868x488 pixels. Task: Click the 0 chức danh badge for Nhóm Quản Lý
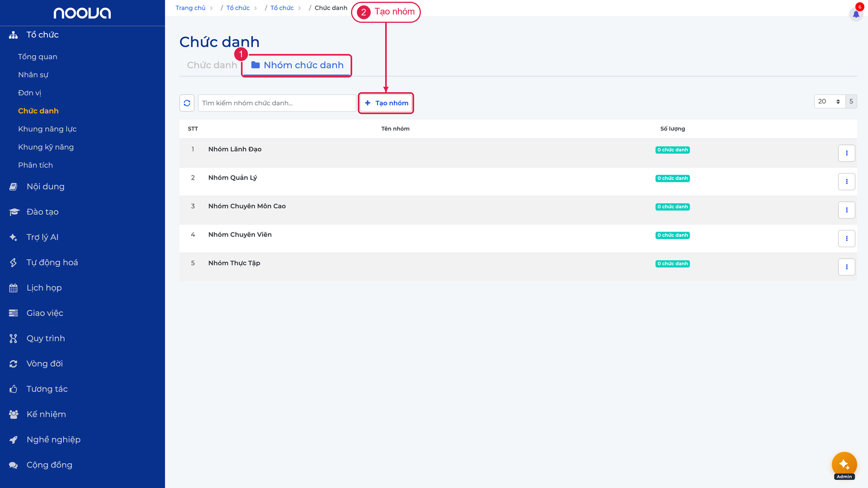coord(673,178)
